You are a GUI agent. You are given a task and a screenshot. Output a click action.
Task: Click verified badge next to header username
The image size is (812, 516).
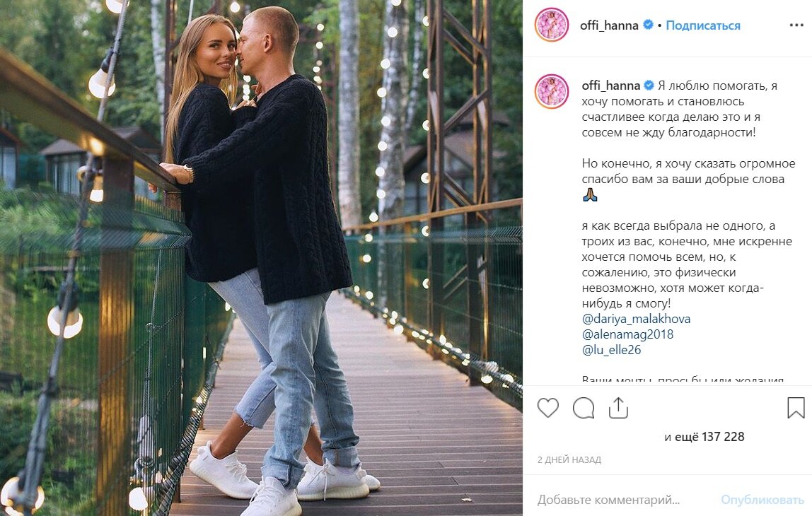pos(648,24)
